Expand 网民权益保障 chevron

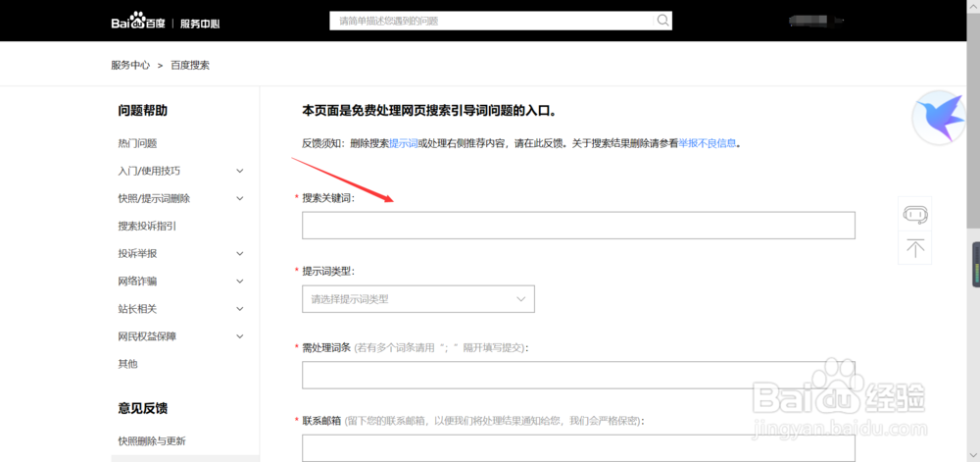[240, 336]
